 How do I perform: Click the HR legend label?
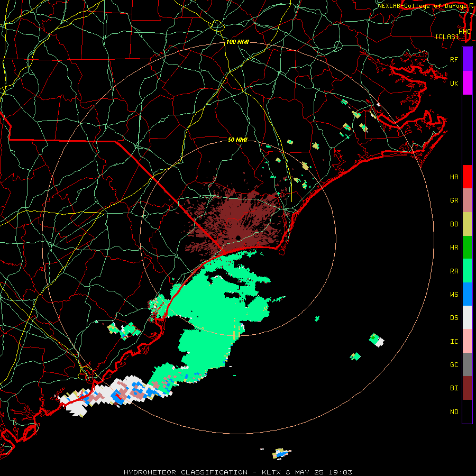454,248
